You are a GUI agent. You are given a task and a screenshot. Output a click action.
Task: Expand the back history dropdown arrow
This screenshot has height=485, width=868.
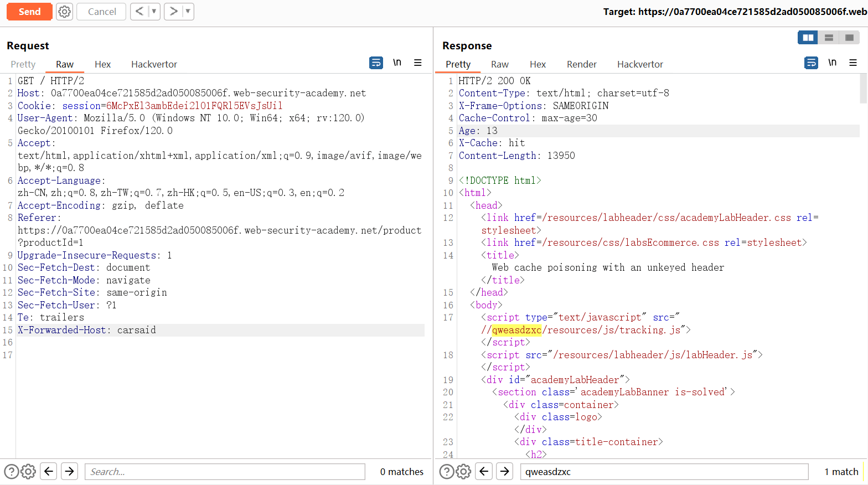(x=154, y=12)
